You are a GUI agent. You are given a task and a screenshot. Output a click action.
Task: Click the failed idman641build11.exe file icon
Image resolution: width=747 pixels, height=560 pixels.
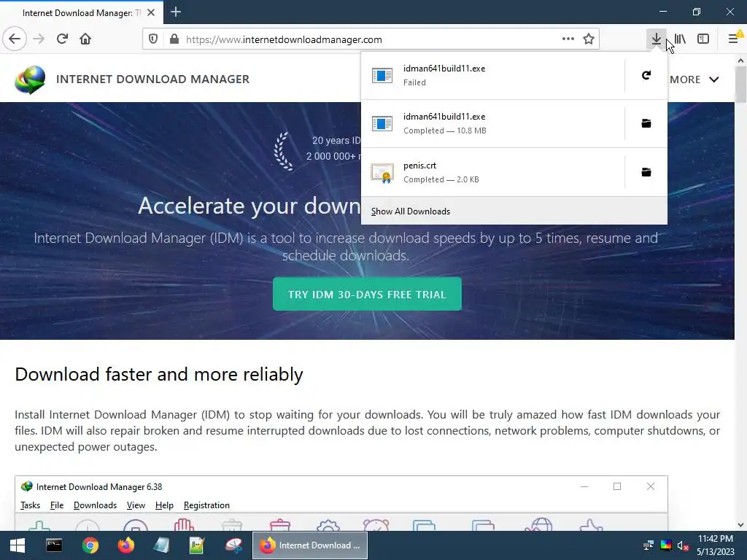click(x=382, y=75)
